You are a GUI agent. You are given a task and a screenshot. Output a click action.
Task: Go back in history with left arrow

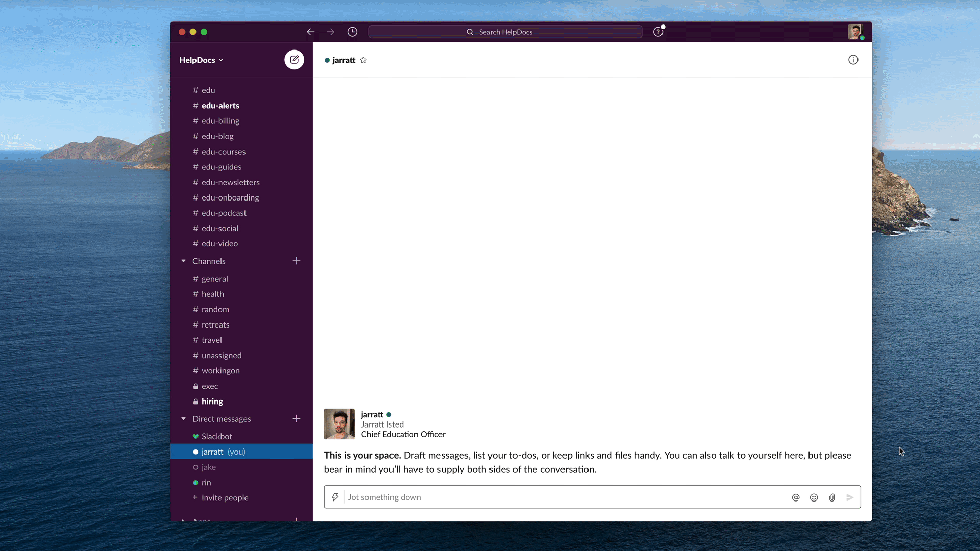click(x=310, y=32)
